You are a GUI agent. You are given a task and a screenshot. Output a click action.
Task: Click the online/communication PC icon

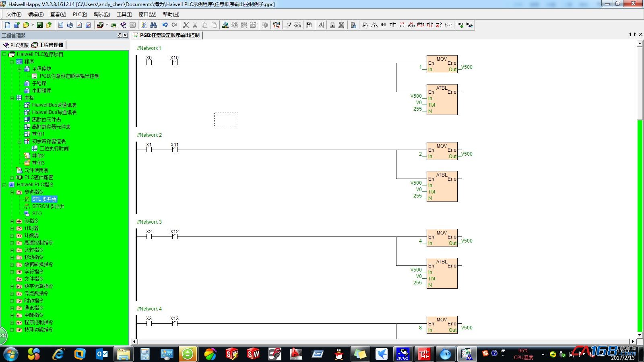click(x=225, y=25)
